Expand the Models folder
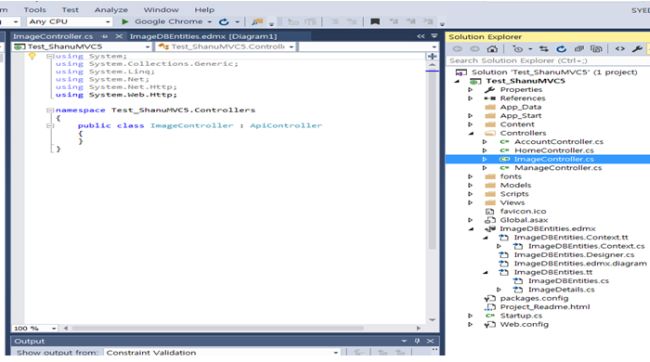Screen dimensions: 650x362 (471, 185)
